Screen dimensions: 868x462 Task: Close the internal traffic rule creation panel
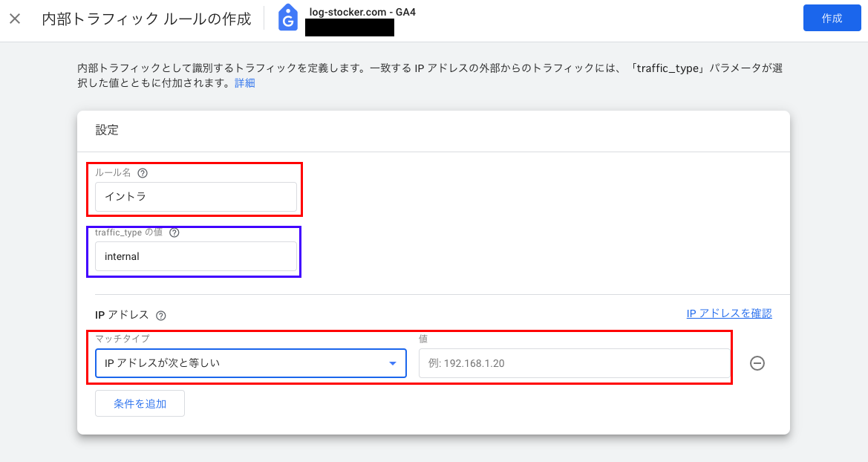coord(15,19)
